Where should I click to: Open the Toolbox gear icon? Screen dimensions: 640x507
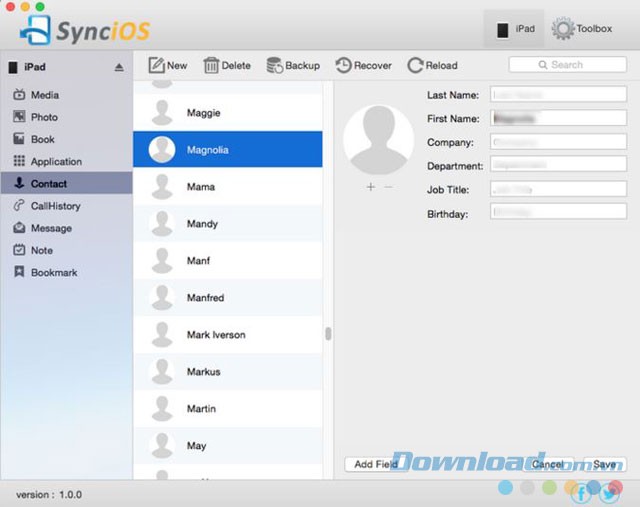pos(563,29)
